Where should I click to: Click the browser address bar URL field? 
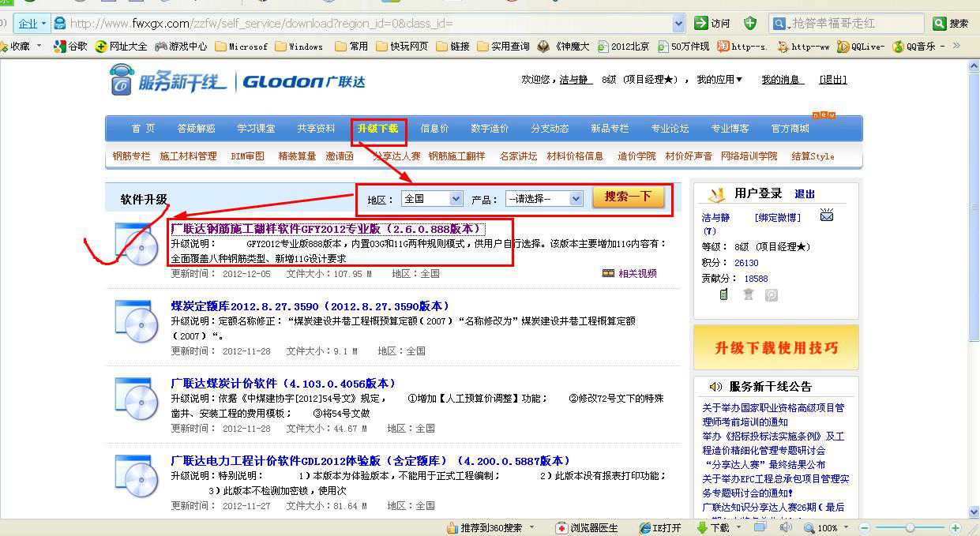[x=369, y=24]
